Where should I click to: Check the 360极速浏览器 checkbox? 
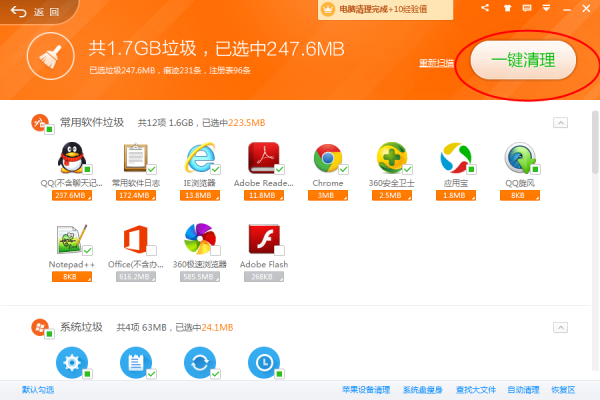pos(215,251)
